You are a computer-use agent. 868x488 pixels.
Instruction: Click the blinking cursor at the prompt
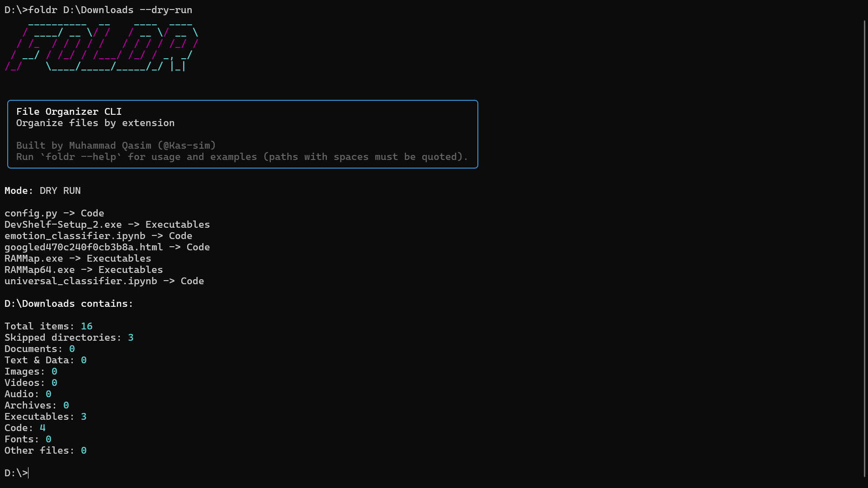tap(28, 473)
